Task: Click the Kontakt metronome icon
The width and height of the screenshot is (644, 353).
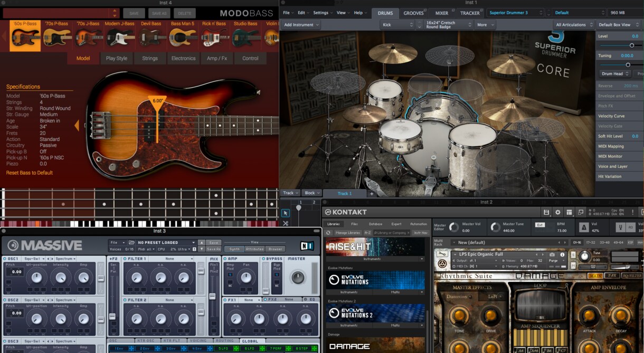Action: click(584, 227)
